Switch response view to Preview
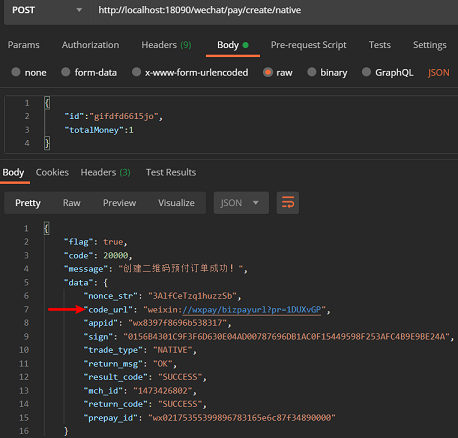The width and height of the screenshot is (458, 438). (x=119, y=203)
